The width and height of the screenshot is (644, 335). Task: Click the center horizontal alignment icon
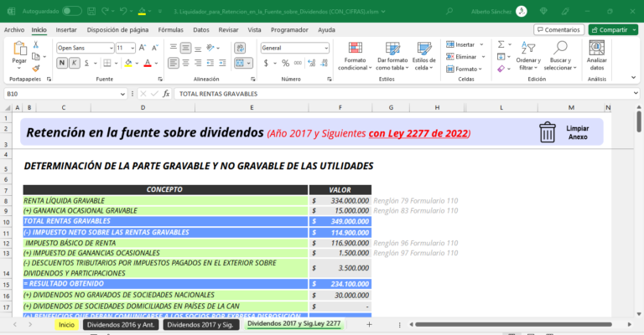coord(185,63)
